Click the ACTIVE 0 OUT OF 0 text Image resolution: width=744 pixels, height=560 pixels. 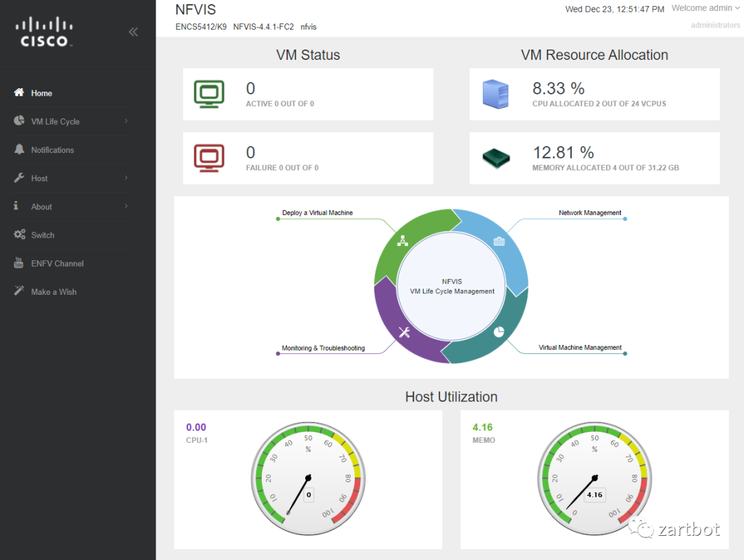click(x=280, y=103)
